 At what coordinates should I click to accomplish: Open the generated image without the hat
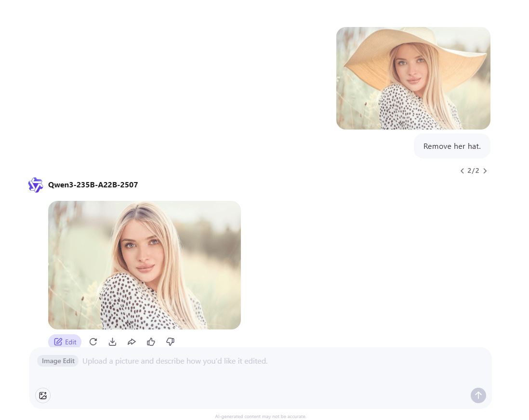(x=145, y=265)
